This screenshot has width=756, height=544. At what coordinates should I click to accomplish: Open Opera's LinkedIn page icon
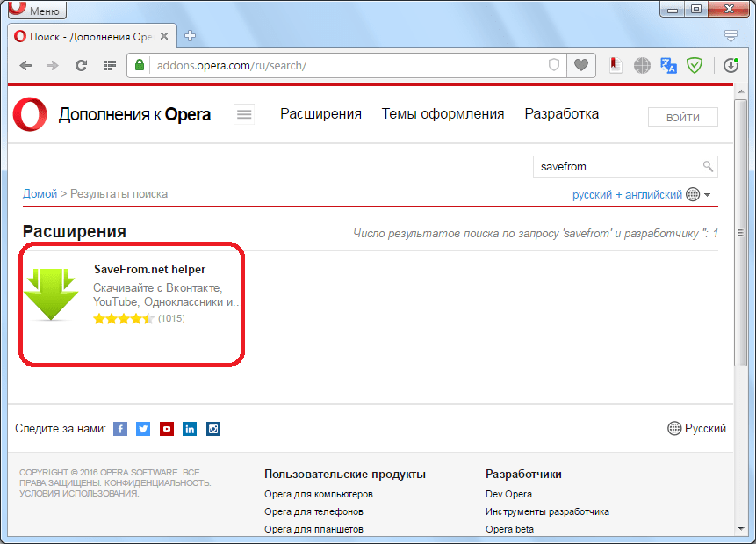pyautogui.click(x=190, y=429)
